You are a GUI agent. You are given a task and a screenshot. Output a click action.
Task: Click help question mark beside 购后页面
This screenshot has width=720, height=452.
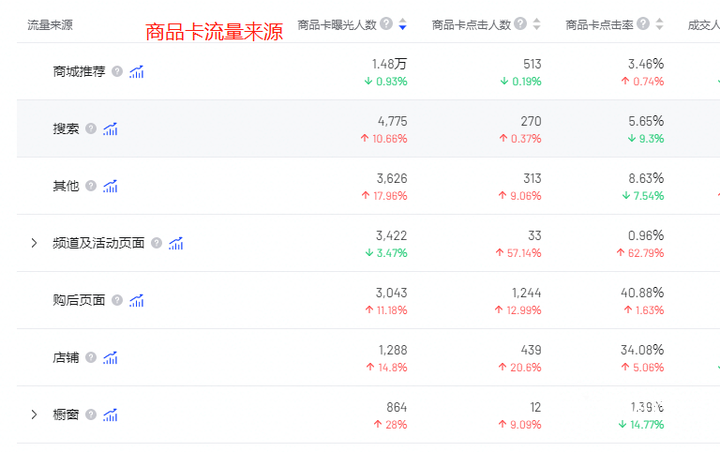[117, 300]
